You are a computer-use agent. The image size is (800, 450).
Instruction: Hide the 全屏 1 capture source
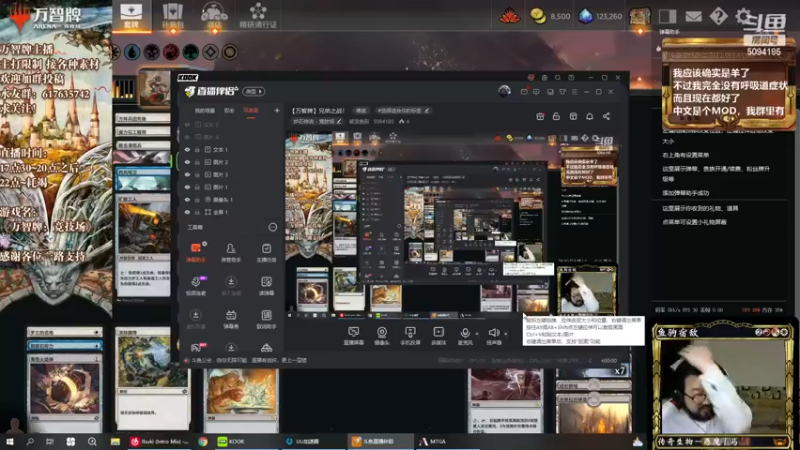[x=187, y=212]
